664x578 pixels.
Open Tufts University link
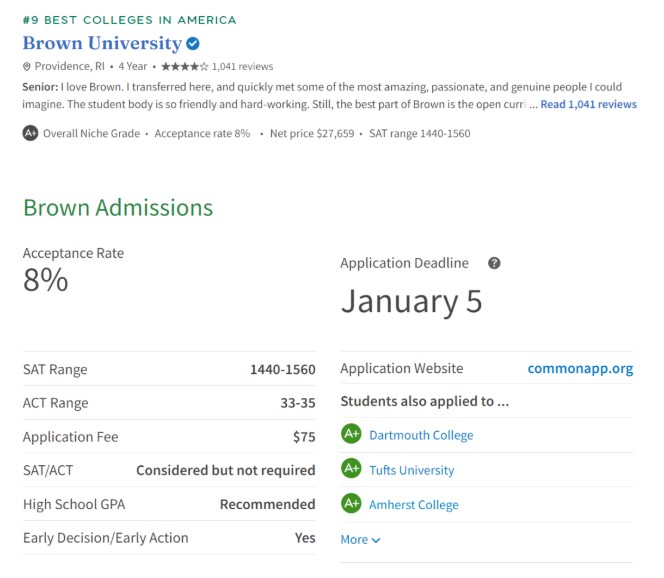click(x=412, y=470)
